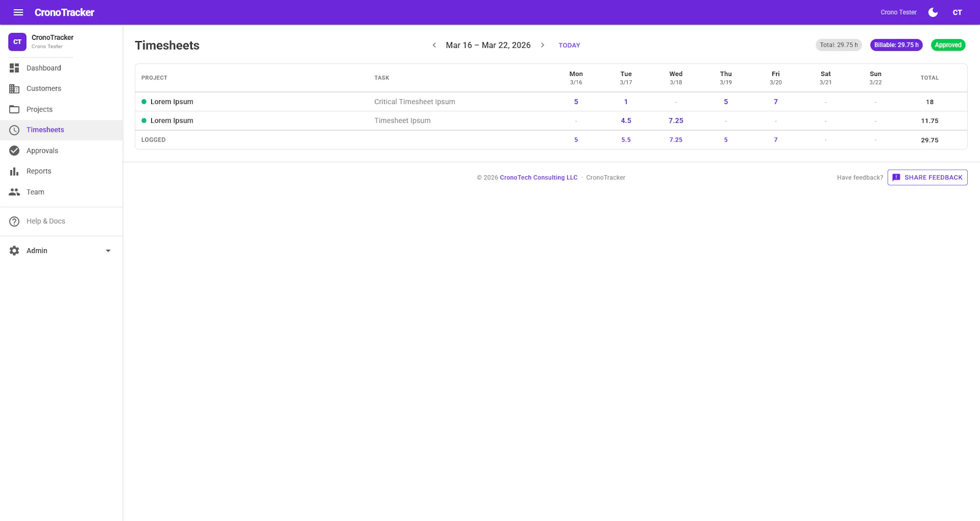Click the Admin gear icon

pyautogui.click(x=14, y=250)
